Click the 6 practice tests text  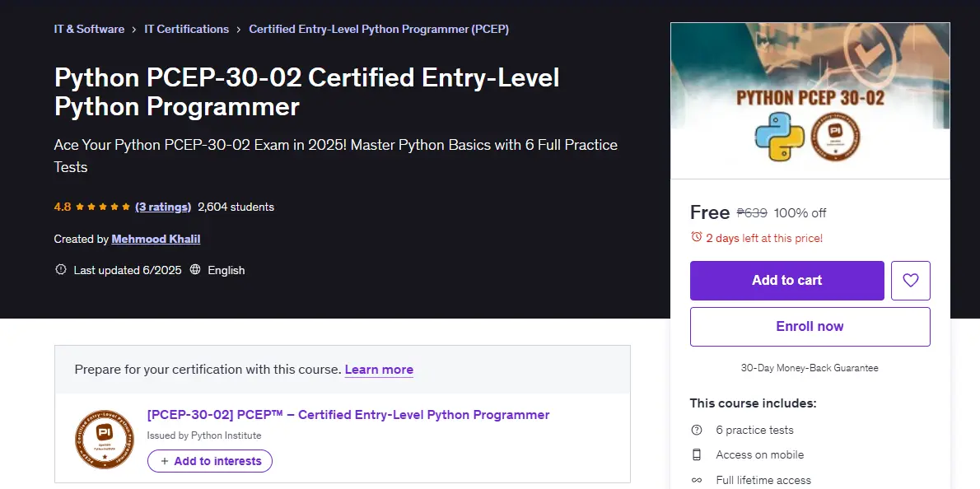point(755,430)
